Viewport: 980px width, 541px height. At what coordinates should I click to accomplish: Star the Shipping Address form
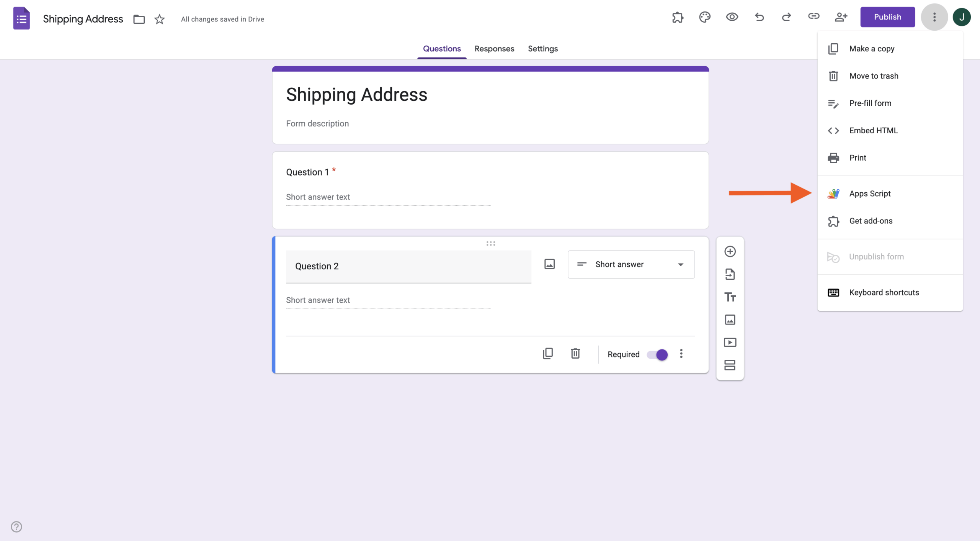coord(159,19)
